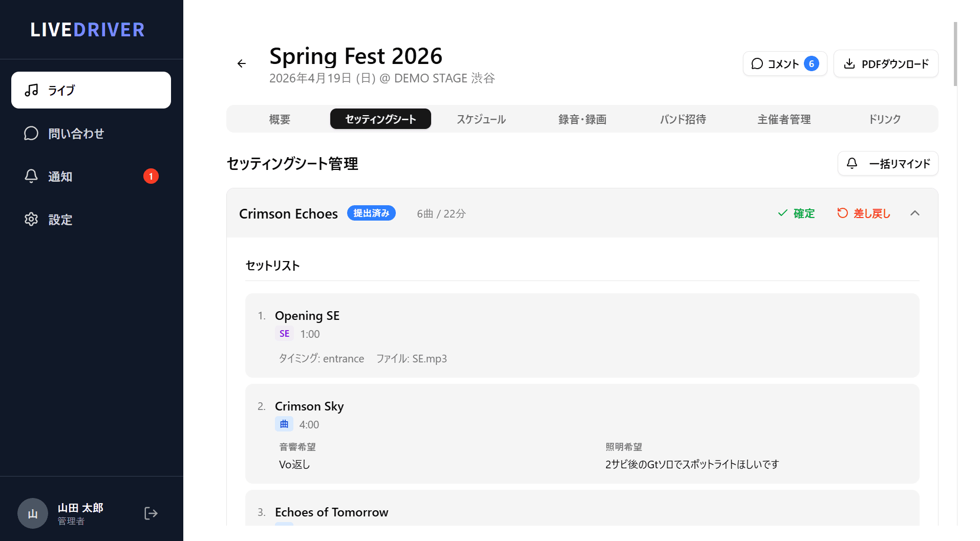
Task: Select the ドリンク tab
Action: tap(885, 119)
